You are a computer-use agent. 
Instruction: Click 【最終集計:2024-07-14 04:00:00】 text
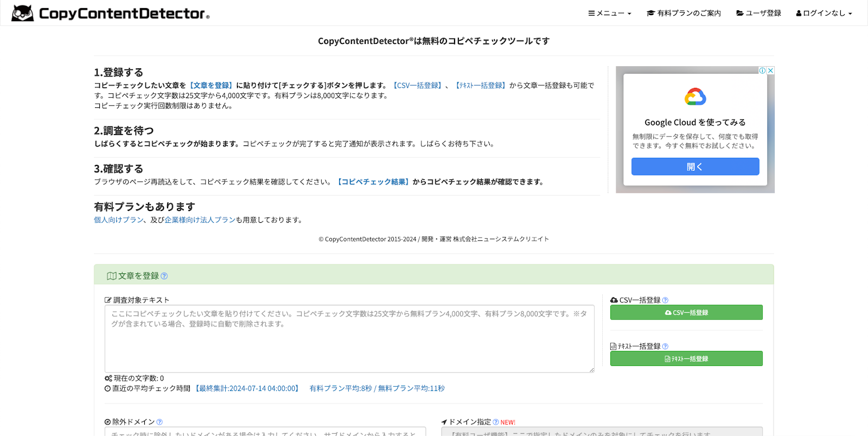247,388
